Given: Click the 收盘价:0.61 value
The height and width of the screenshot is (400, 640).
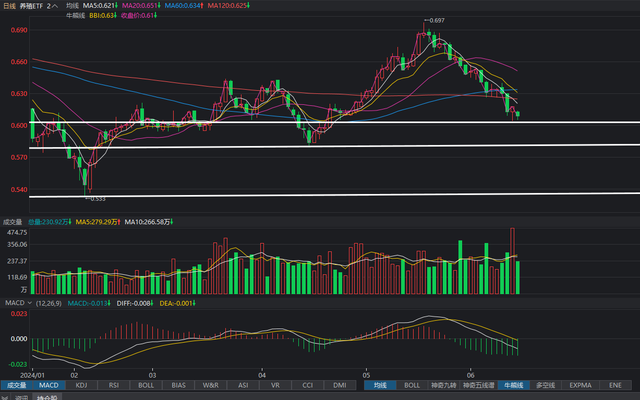Looking at the screenshot, I should pos(139,16).
